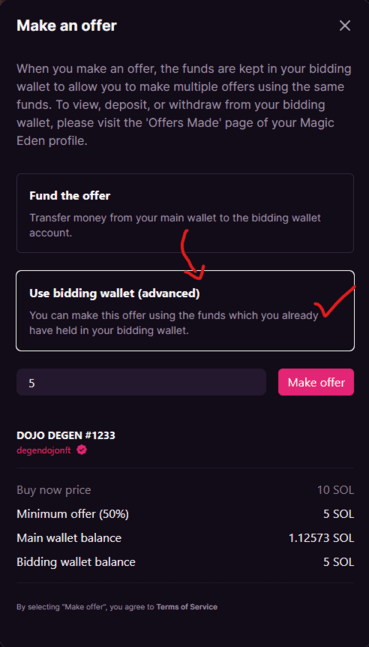
Task: Click the Make an offer heading
Action: 66,26
